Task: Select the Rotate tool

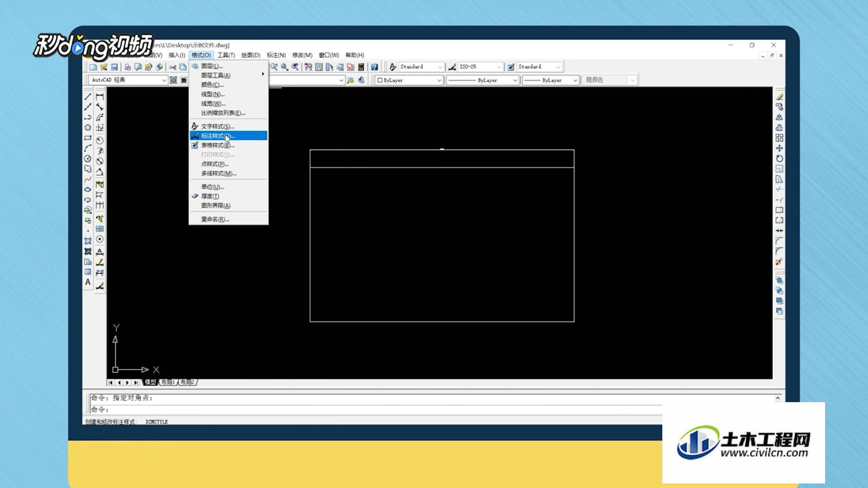Action: [779, 159]
